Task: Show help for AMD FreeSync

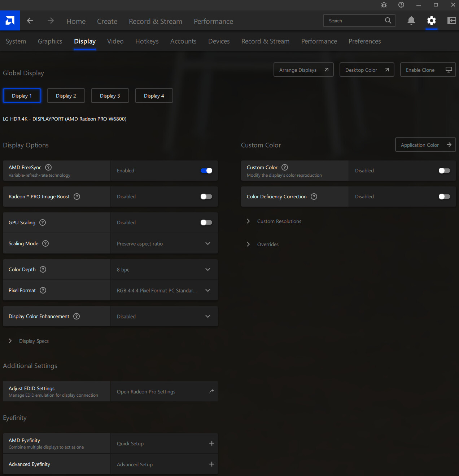Action: (x=48, y=167)
